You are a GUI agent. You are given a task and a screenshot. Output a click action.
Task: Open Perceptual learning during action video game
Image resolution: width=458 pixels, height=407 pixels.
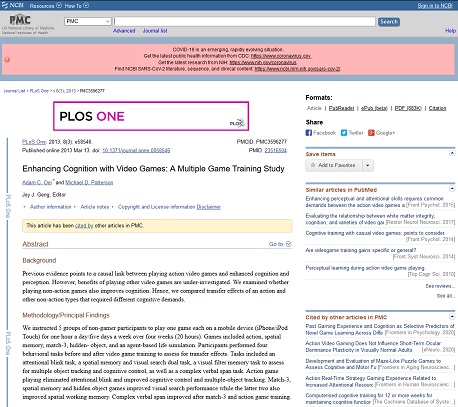(365, 268)
